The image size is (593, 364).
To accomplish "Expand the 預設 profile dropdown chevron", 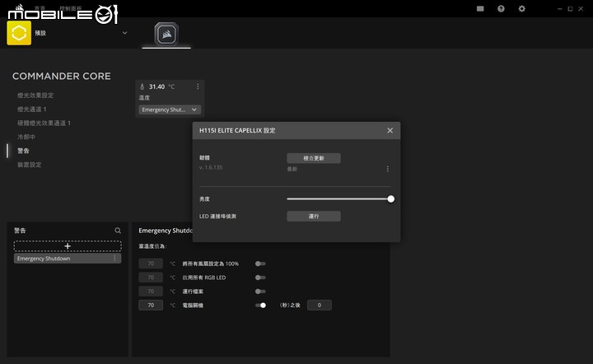I will [125, 33].
